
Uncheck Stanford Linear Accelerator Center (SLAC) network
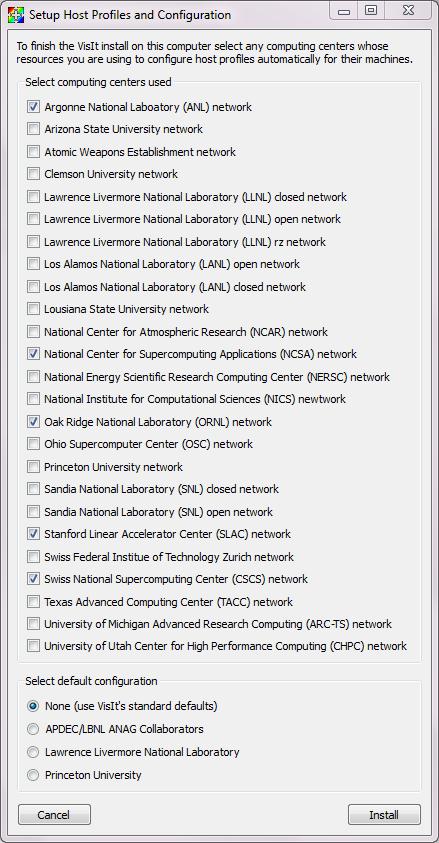(34, 534)
